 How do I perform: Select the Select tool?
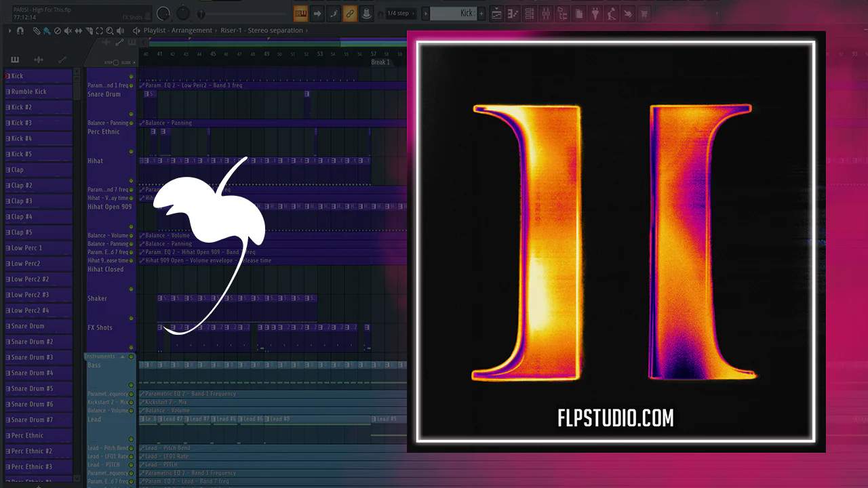100,30
